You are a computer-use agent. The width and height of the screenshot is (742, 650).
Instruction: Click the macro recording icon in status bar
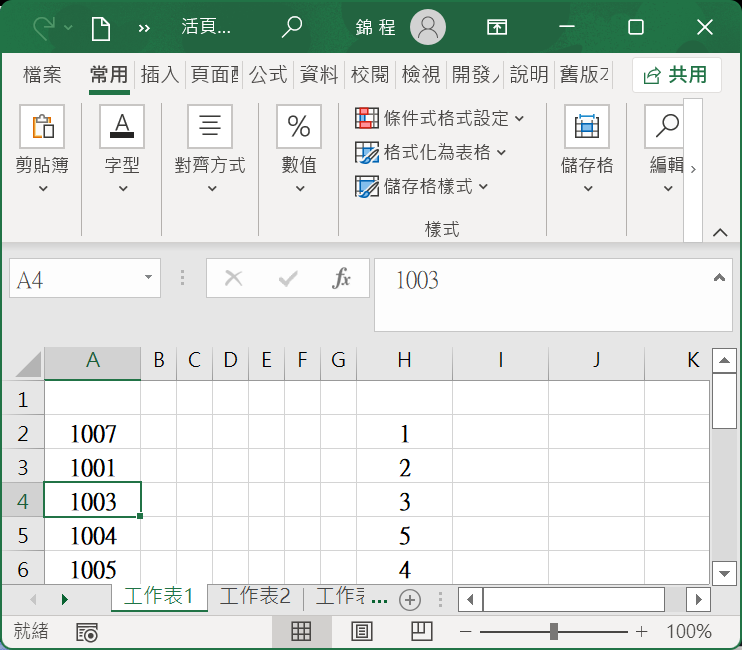(x=87, y=632)
